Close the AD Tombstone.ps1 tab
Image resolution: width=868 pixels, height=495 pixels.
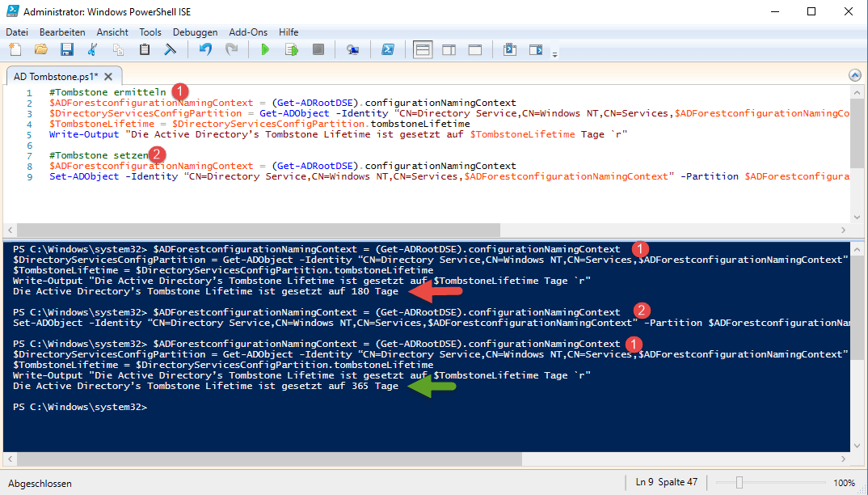point(107,76)
